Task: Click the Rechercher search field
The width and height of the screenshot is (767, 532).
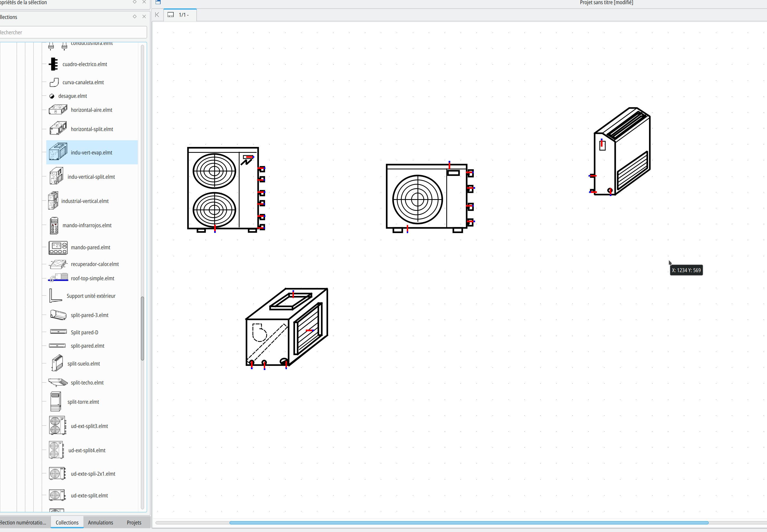Action: [73, 32]
